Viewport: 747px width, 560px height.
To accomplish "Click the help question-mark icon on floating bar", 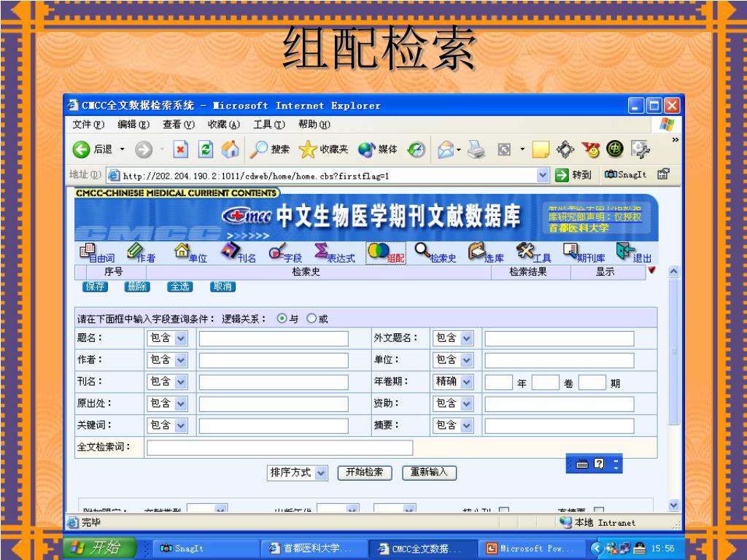I will tap(599, 463).
